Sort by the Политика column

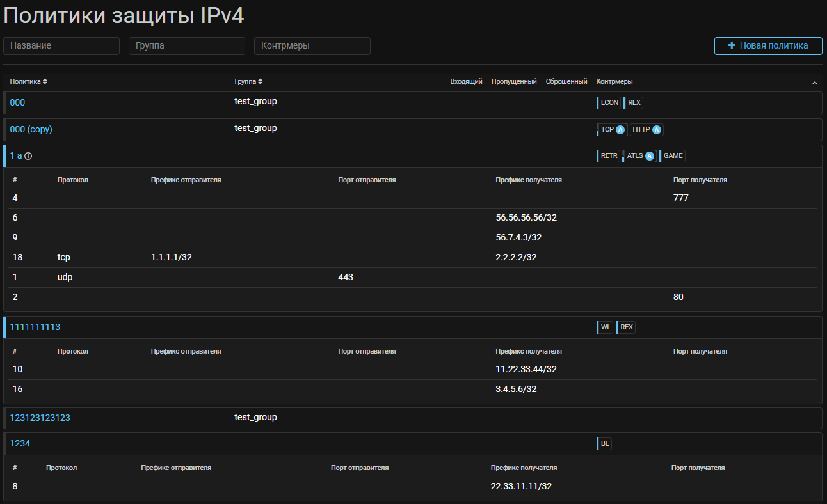[28, 81]
